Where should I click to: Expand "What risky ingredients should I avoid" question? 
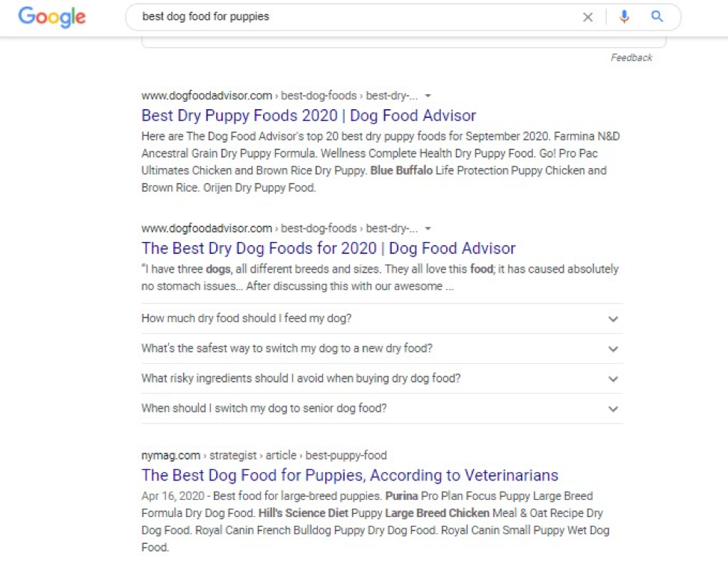tap(300, 379)
